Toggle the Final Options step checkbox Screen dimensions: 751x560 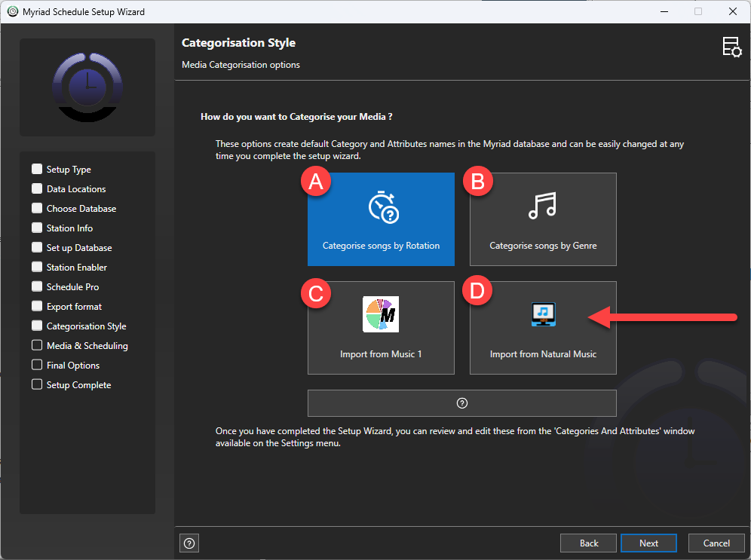[37, 365]
